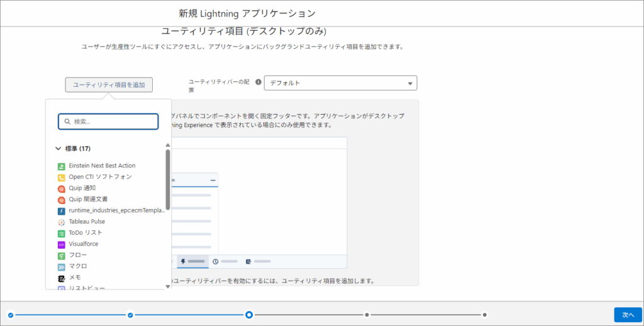This screenshot has width=644, height=326.
Task: Click the フロー flow icon
Action: pos(62,256)
